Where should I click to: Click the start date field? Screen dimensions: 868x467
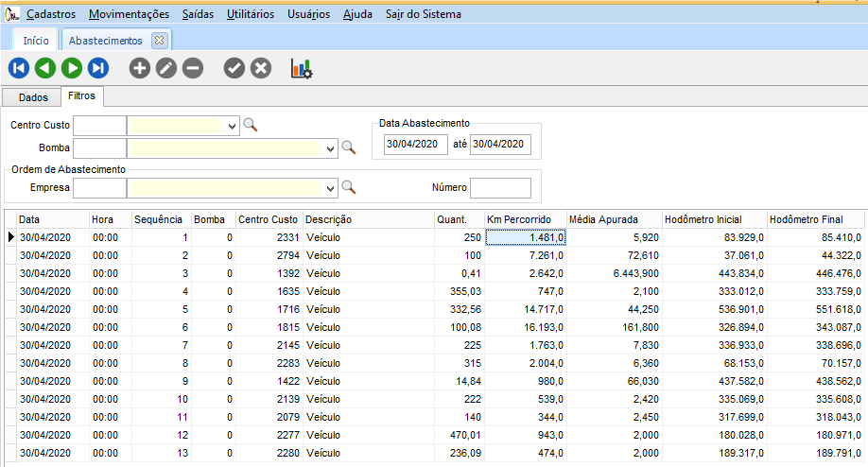pyautogui.click(x=415, y=144)
